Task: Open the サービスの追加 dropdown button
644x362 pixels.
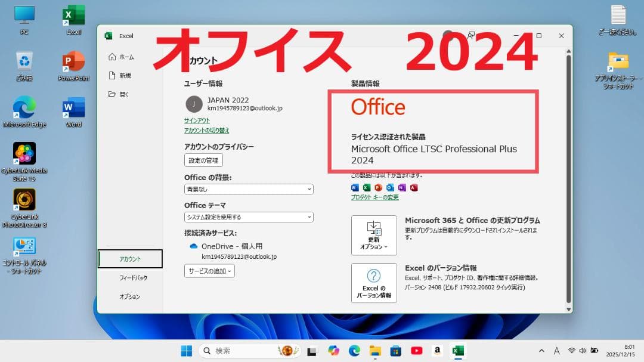Action: click(x=209, y=271)
